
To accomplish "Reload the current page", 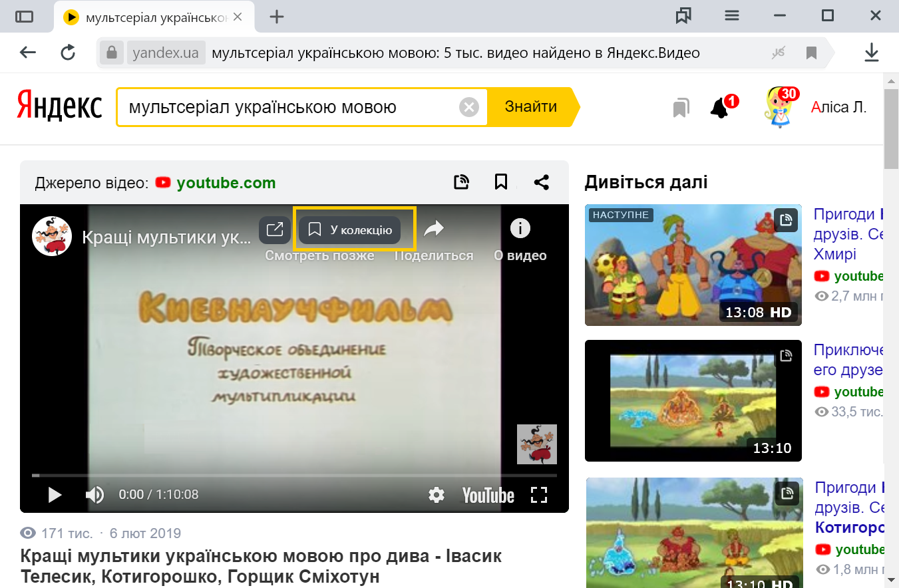I will [x=68, y=53].
